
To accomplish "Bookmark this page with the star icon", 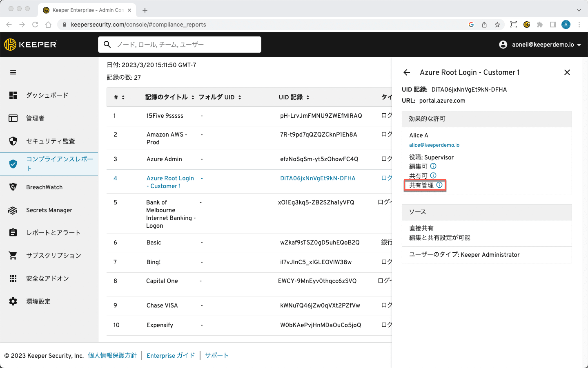I will click(497, 25).
